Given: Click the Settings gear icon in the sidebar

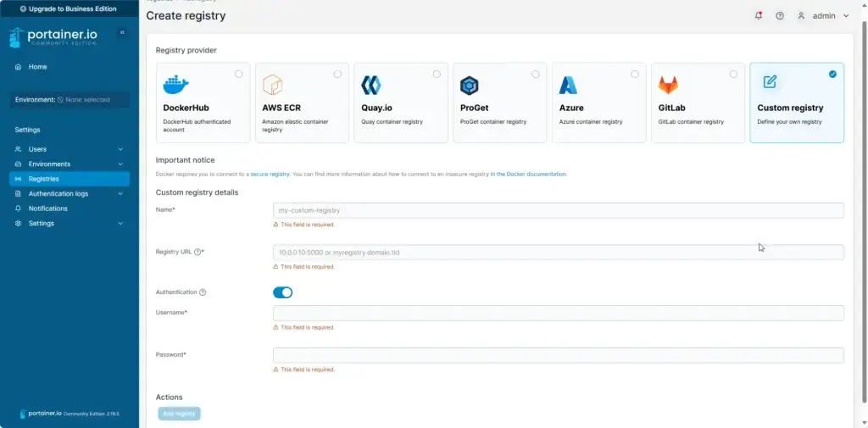Looking at the screenshot, I should coord(19,224).
